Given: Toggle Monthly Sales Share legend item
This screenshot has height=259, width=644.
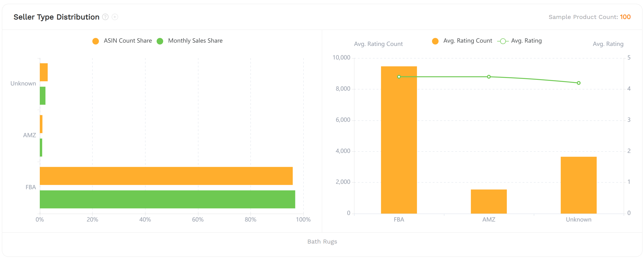Looking at the screenshot, I should tap(190, 41).
